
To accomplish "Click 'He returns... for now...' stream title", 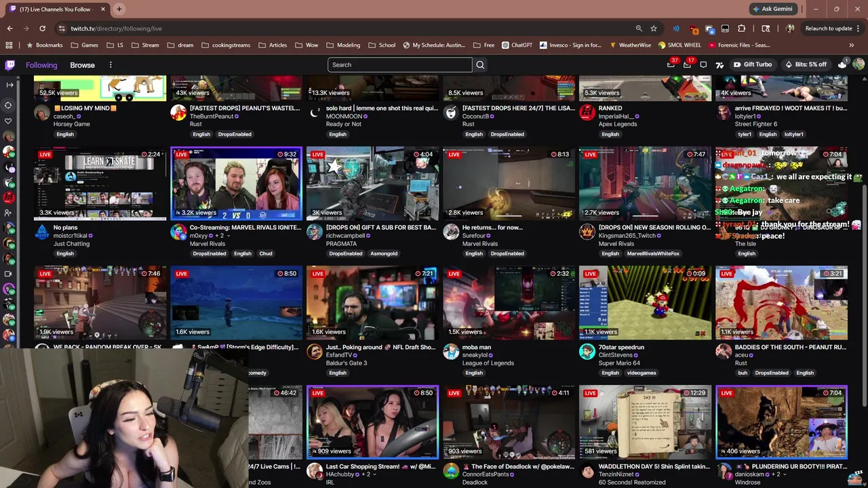I will 492,228.
